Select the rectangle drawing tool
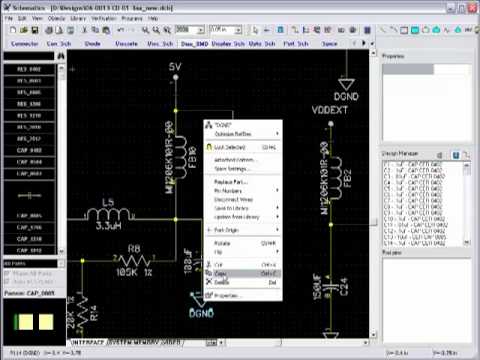The width and height of the screenshot is (480, 360). pyautogui.click(x=404, y=30)
